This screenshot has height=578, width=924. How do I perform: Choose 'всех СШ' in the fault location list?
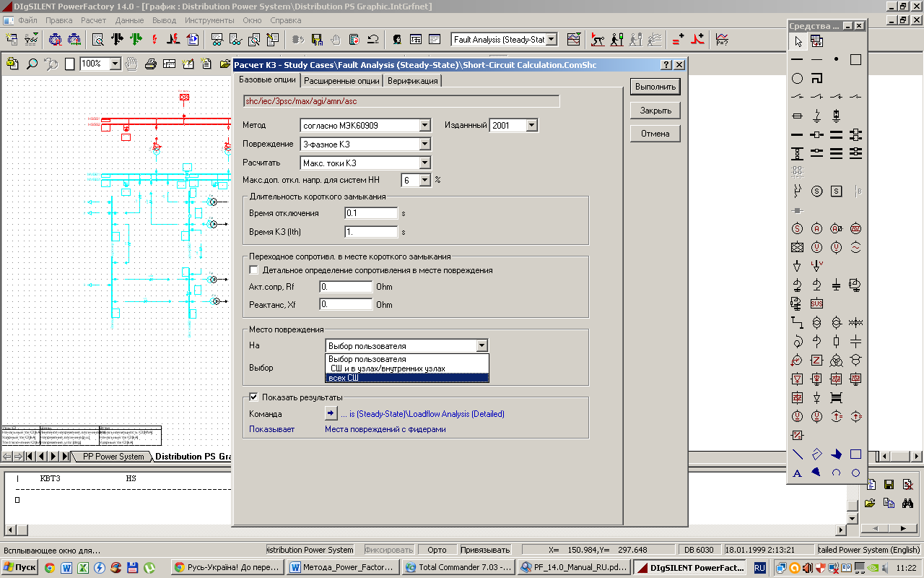click(407, 378)
